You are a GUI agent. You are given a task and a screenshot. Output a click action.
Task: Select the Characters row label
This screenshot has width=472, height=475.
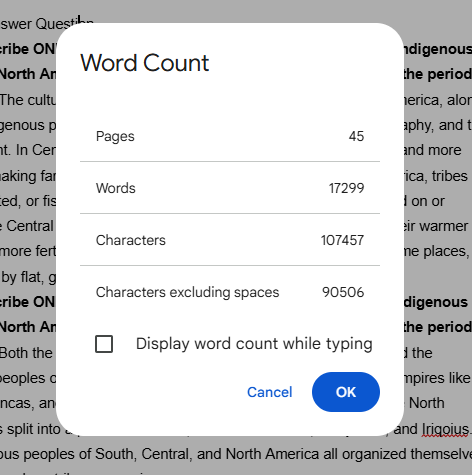[131, 240]
